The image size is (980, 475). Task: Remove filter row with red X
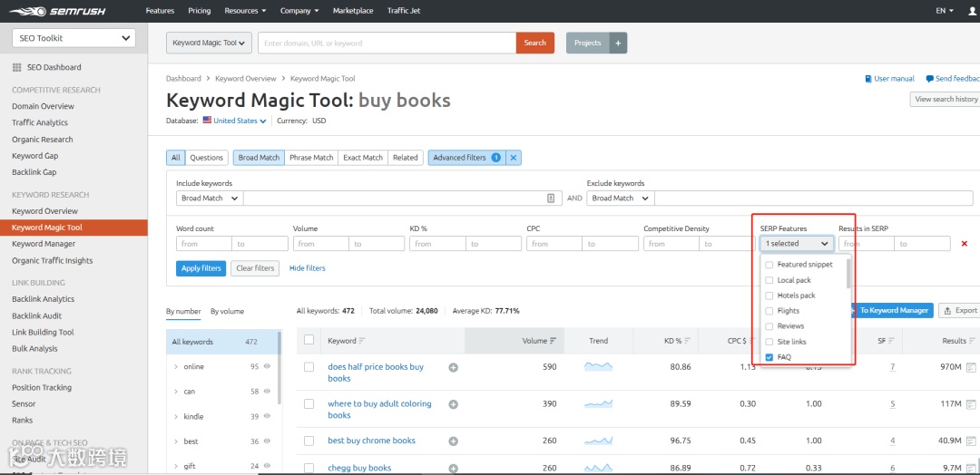(x=965, y=244)
